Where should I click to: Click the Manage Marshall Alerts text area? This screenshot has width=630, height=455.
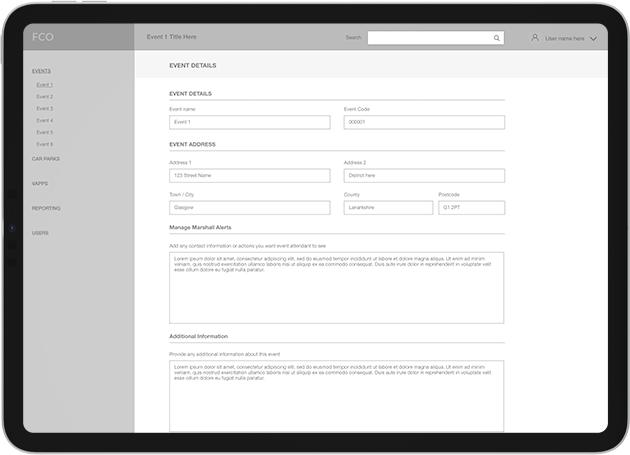(x=336, y=287)
